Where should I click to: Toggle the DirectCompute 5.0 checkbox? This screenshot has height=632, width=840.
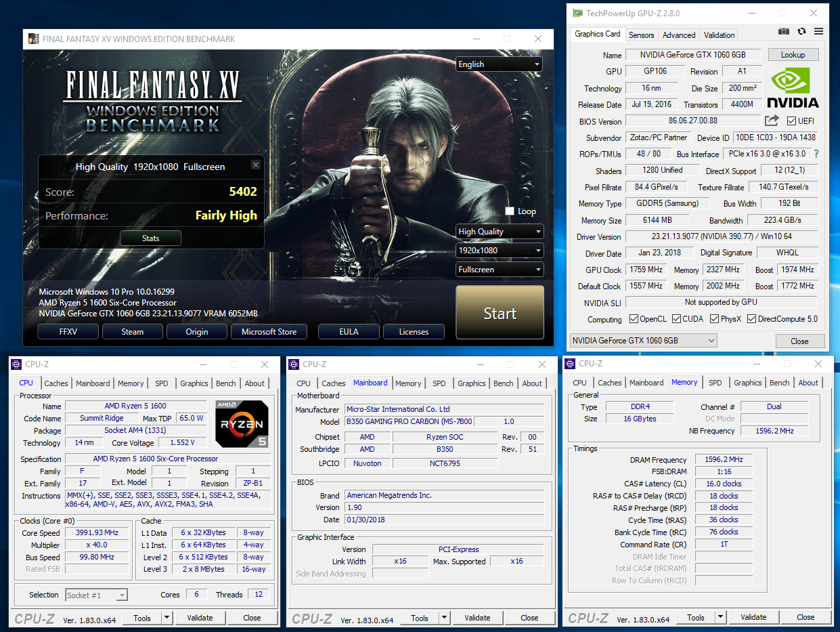pos(751,319)
